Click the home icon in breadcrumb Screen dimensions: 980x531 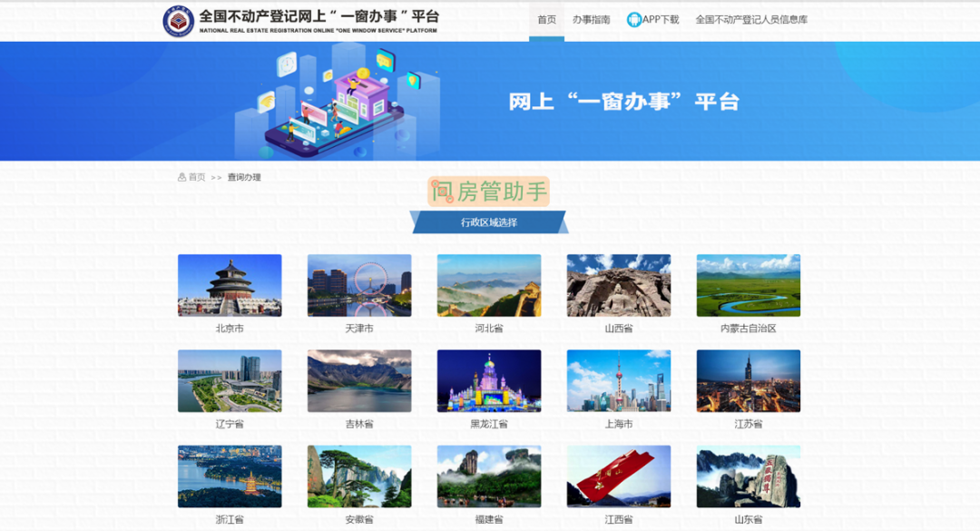[x=181, y=177]
